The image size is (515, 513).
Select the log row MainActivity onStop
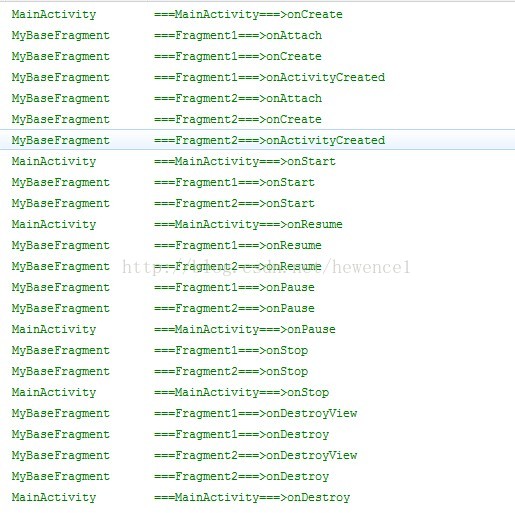click(257, 392)
